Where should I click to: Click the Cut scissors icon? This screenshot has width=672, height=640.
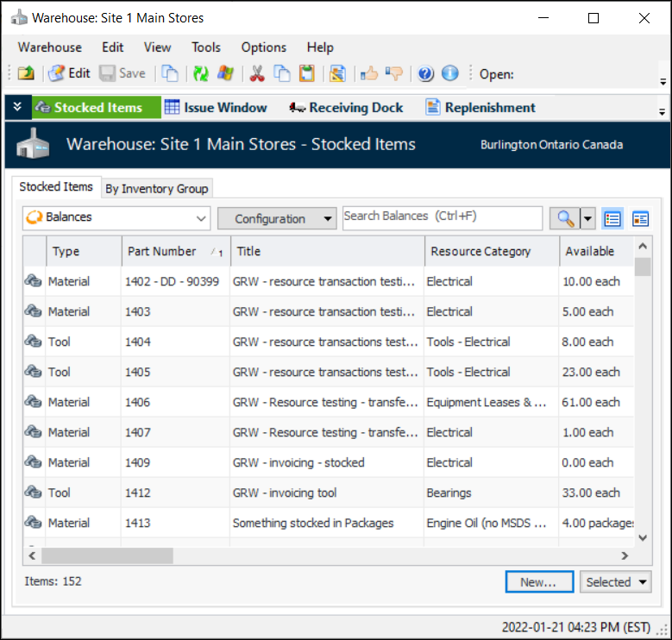(256, 73)
